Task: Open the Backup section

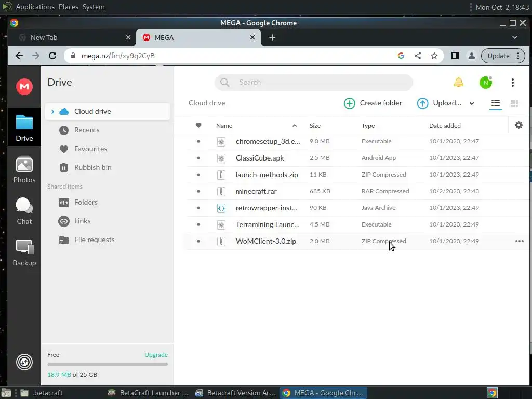Action: tap(24, 253)
